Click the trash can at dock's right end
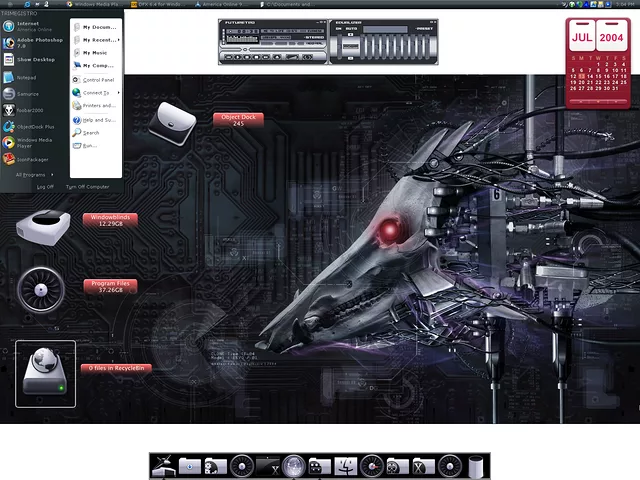The image size is (640, 480). 475,465
